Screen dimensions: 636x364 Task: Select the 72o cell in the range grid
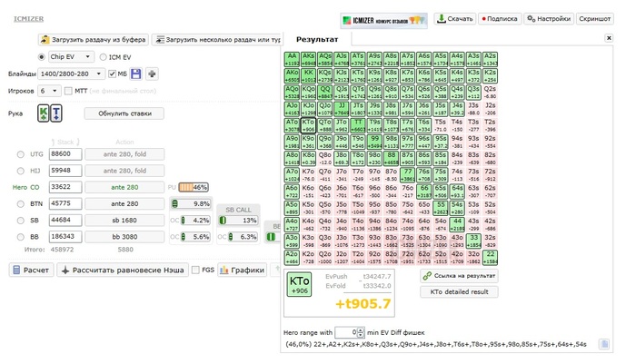pyautogui.click(x=407, y=258)
